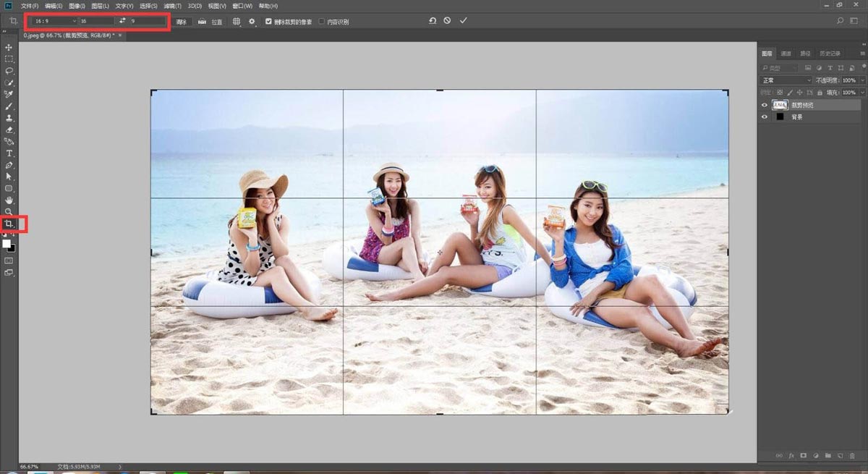
Task: Open the 图像(I) menu
Action: coord(77,6)
